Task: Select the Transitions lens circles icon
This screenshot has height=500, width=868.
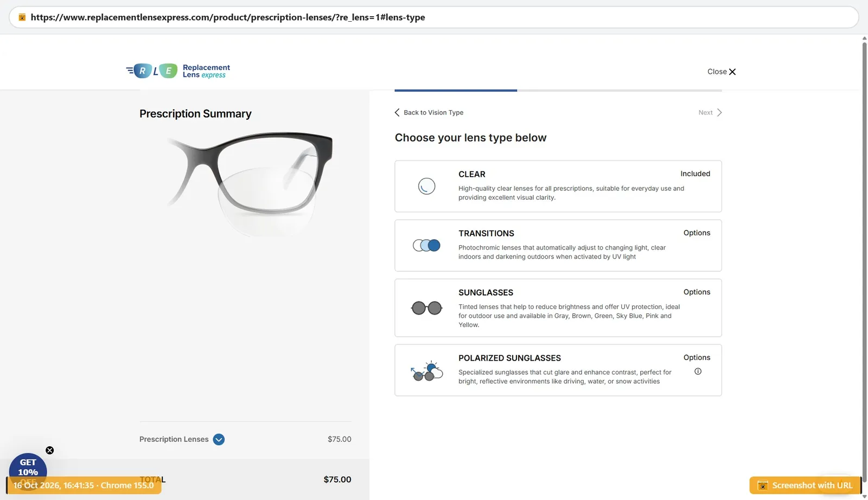Action: coord(426,246)
